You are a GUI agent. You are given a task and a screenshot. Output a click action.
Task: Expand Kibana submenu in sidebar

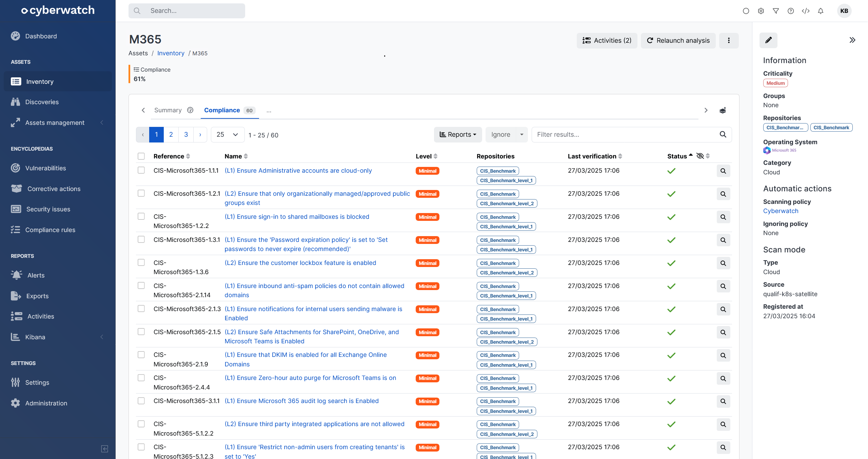click(102, 337)
